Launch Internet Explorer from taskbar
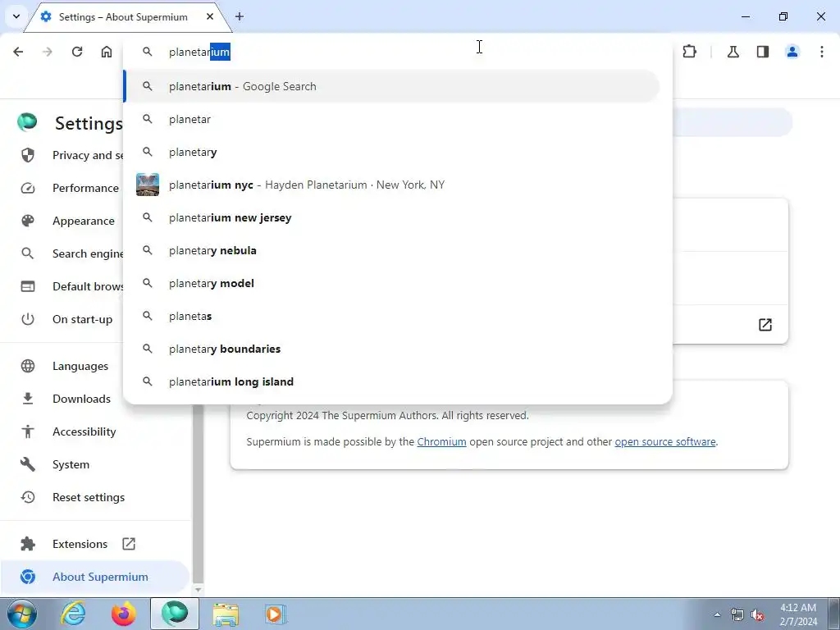 73,614
